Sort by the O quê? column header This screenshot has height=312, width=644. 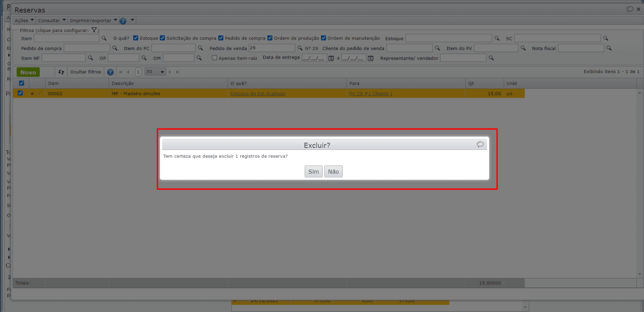[x=287, y=83]
